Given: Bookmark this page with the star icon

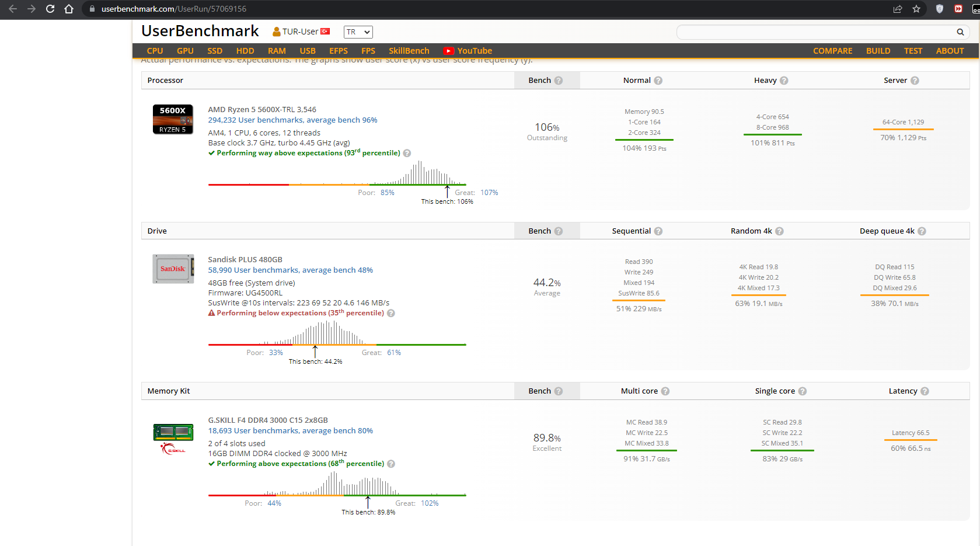Looking at the screenshot, I should pyautogui.click(x=916, y=9).
